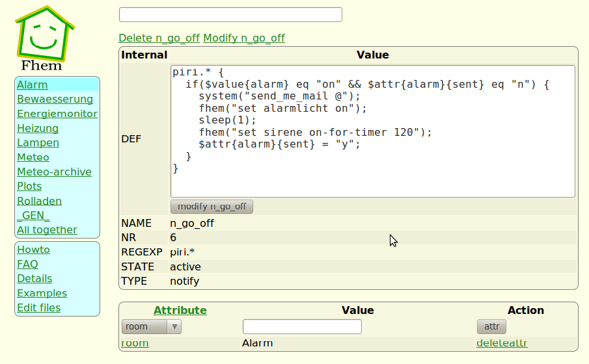
Task: Select the Heizung room link
Action: point(38,129)
